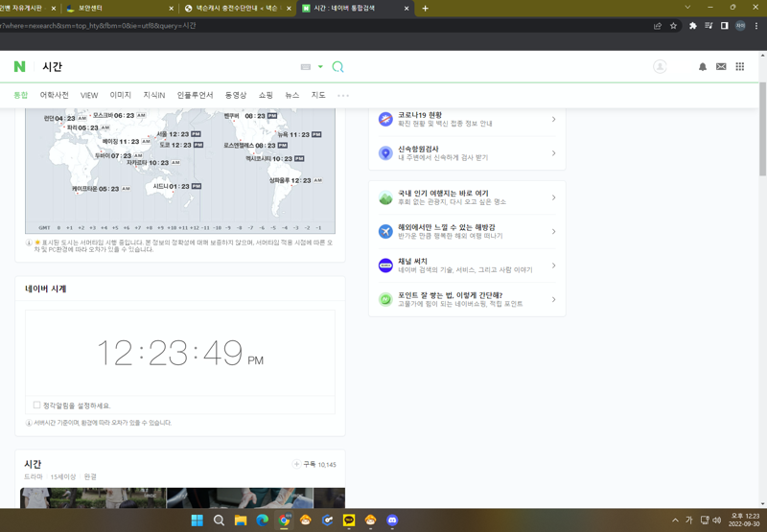Expand the 채널 써치 chevron
This screenshot has width=767, height=532.
click(554, 266)
